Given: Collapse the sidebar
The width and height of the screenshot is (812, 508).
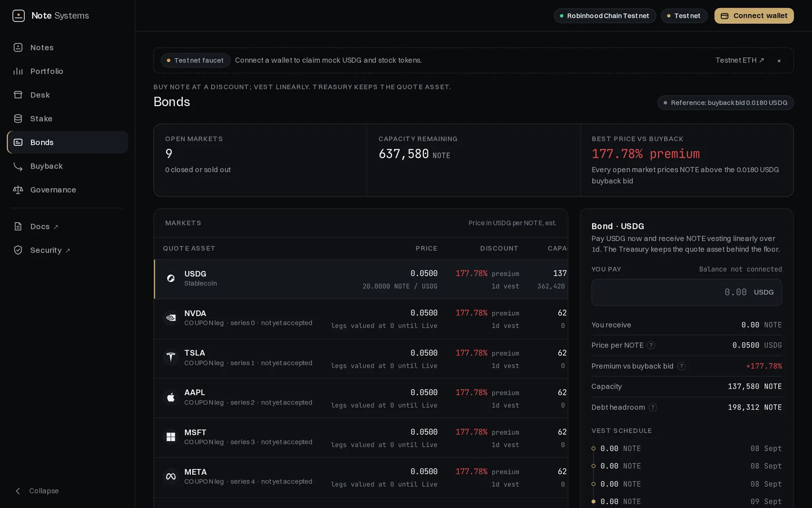Looking at the screenshot, I should [37, 491].
